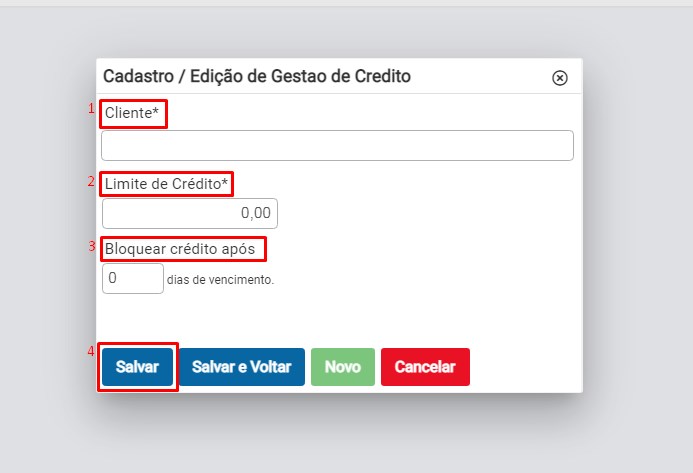The height and width of the screenshot is (473, 693).
Task: Focus the Cliente text field
Action: click(x=337, y=145)
